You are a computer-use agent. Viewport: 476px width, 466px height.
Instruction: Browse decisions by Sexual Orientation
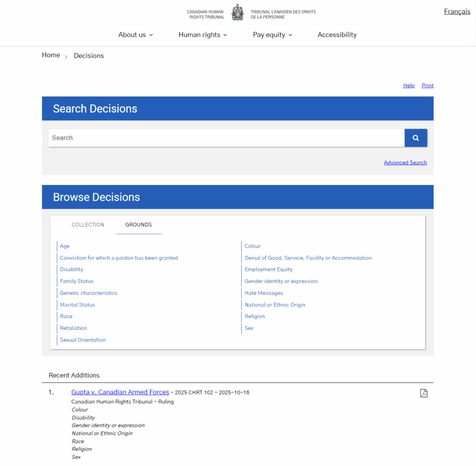[83, 340]
